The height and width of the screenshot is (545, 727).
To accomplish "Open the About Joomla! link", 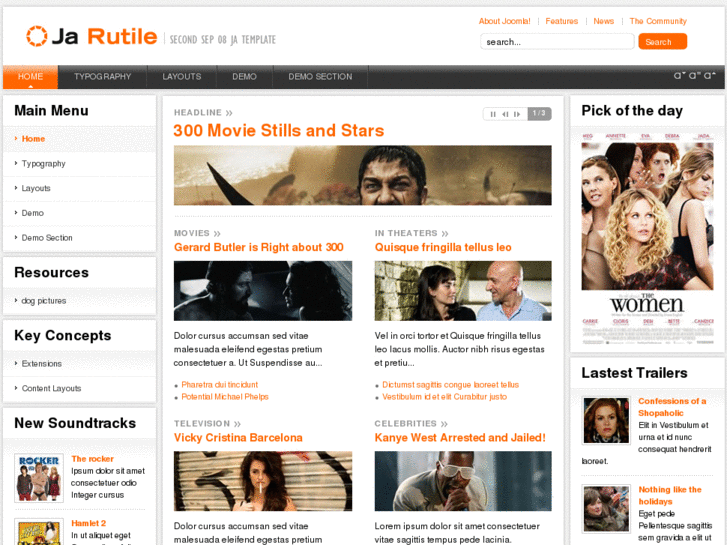I will (504, 21).
